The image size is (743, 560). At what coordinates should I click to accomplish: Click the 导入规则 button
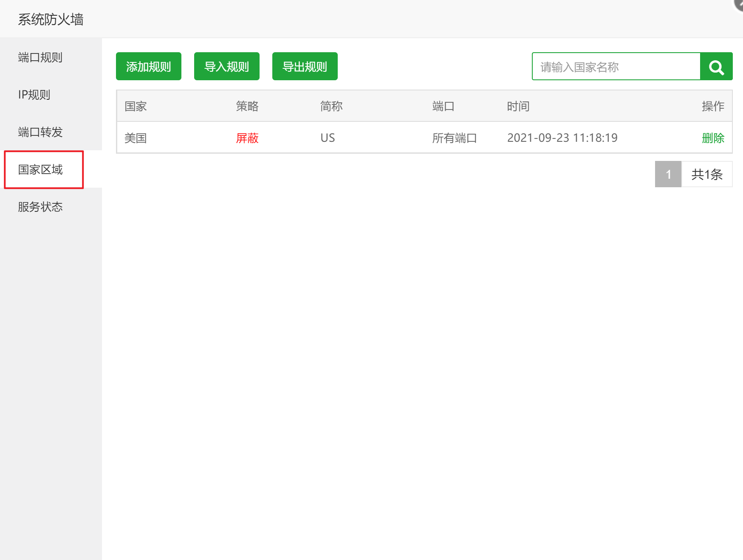(226, 67)
